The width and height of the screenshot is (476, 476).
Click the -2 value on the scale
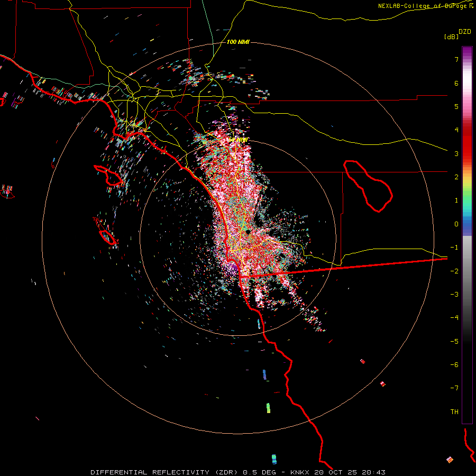tap(454, 271)
